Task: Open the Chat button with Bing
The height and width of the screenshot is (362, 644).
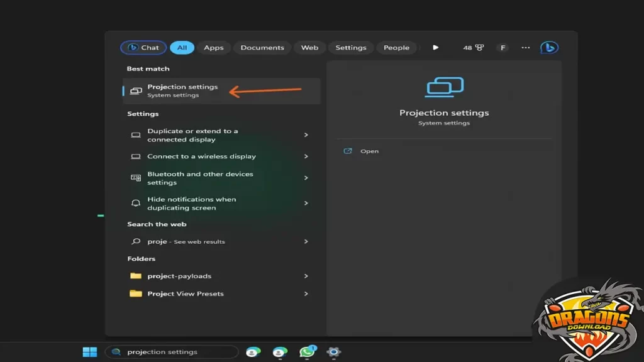Action: pos(143,48)
